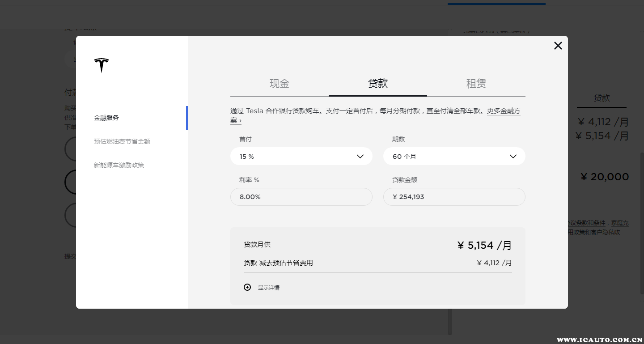Select the 贷款 tab on background page
Screen dimensions: 644x344
[x=602, y=98]
